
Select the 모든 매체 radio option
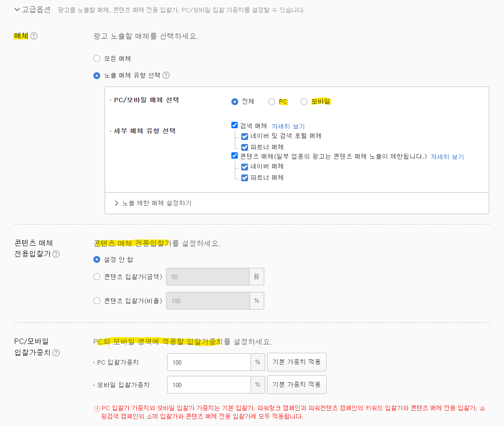(x=97, y=58)
